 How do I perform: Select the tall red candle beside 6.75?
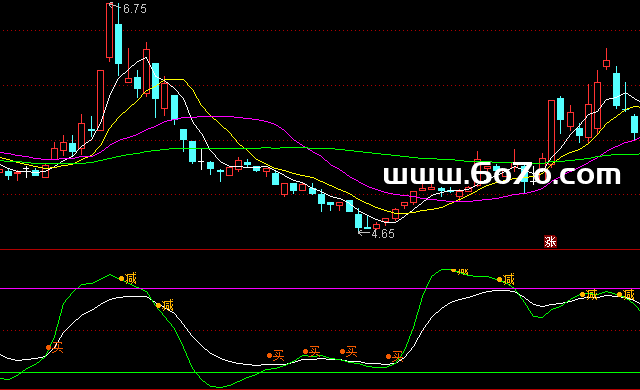(x=109, y=32)
